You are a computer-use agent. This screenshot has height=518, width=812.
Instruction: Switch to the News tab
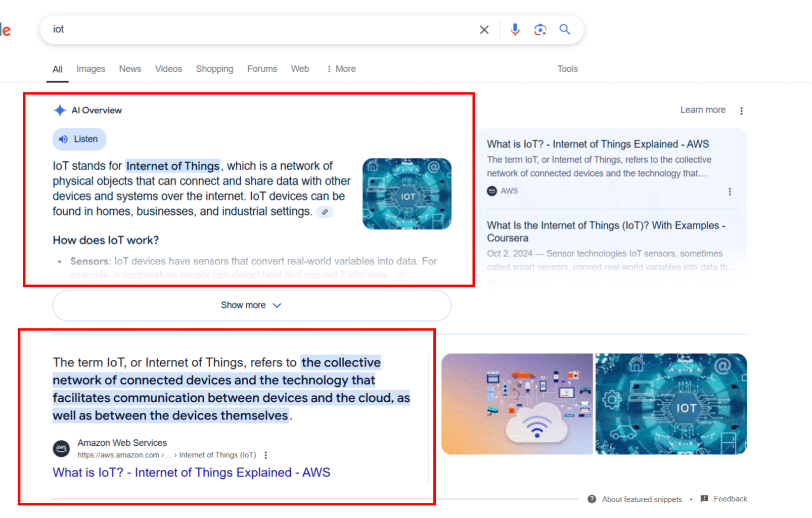[x=130, y=69]
